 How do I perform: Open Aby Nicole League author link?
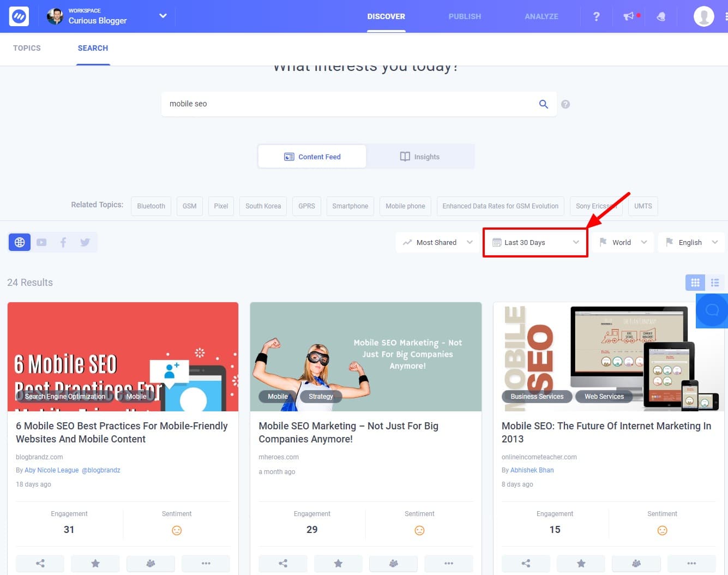pos(52,470)
